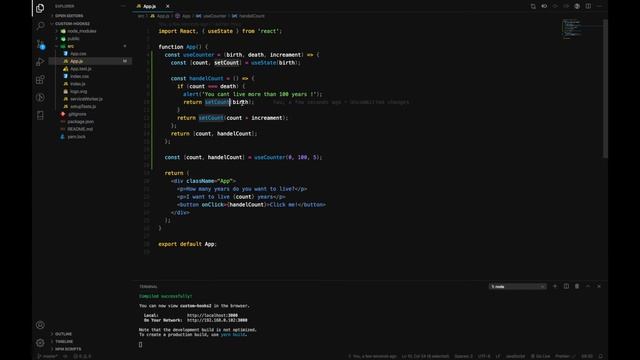Open the Manage gear icon
This screenshot has width=640, height=360.
click(x=40, y=343)
